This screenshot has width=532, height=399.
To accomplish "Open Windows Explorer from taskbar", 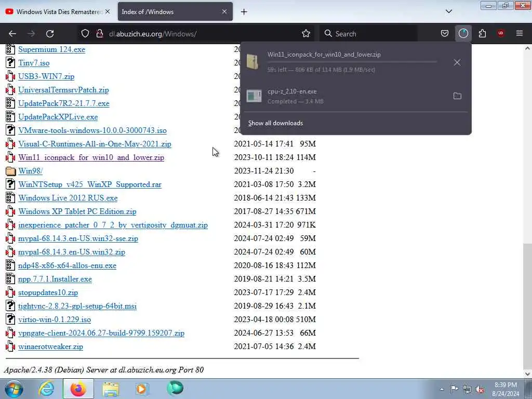I will click(111, 389).
